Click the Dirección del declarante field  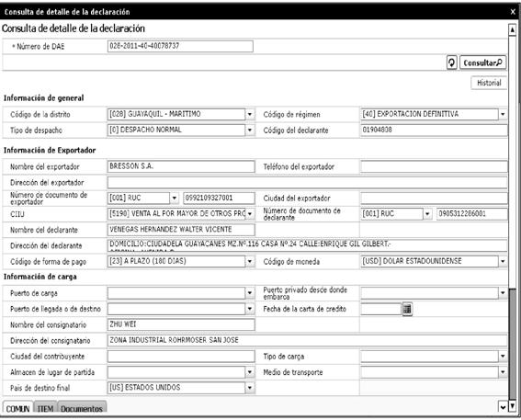click(x=307, y=245)
